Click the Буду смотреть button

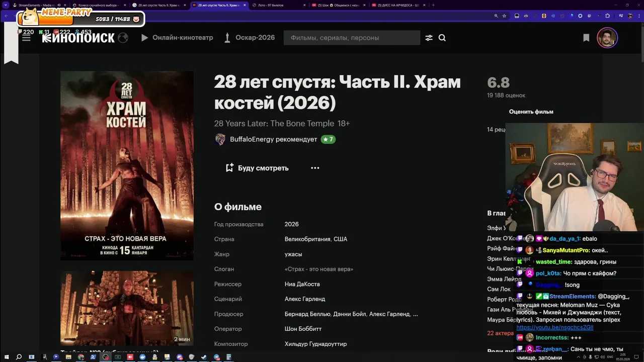point(257,168)
